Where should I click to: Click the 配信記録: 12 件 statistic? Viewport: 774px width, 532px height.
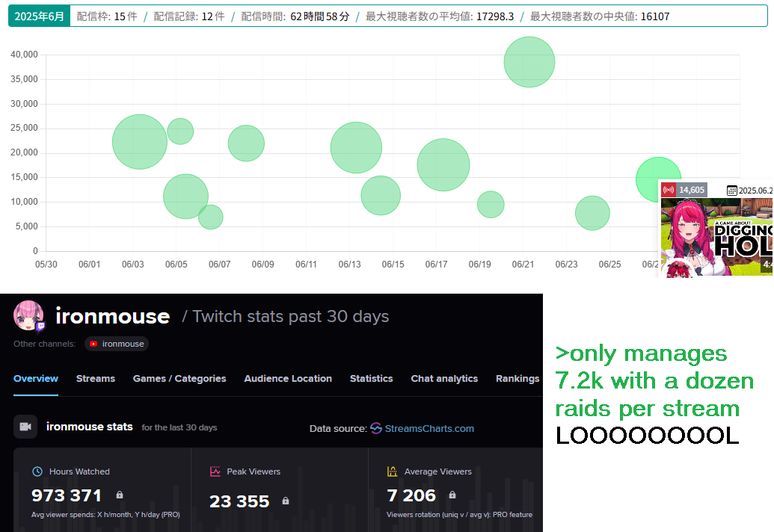coord(189,16)
